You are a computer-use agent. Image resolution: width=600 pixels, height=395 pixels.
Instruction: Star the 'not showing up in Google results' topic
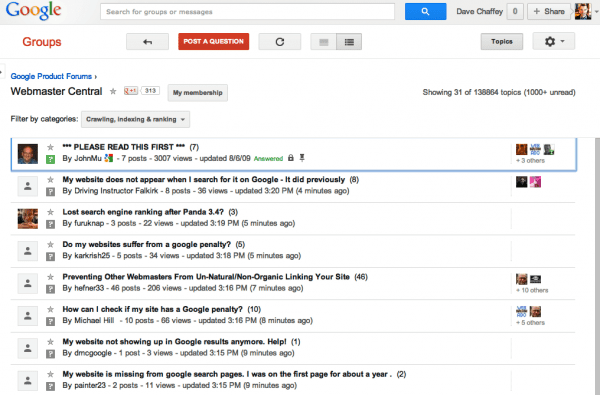[x=50, y=342]
